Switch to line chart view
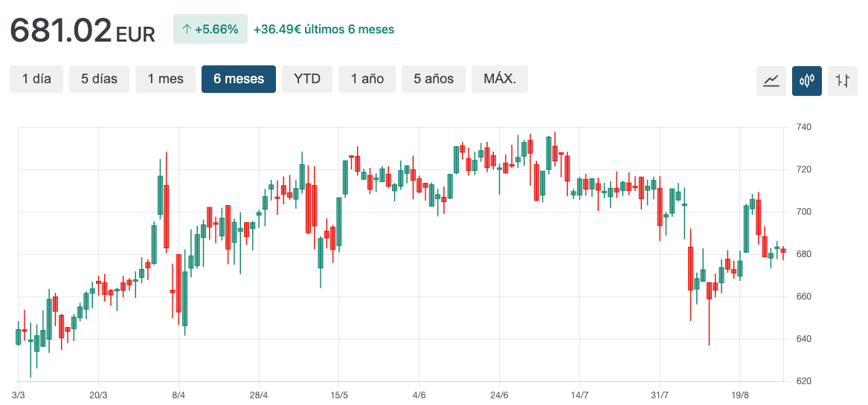 (771, 80)
